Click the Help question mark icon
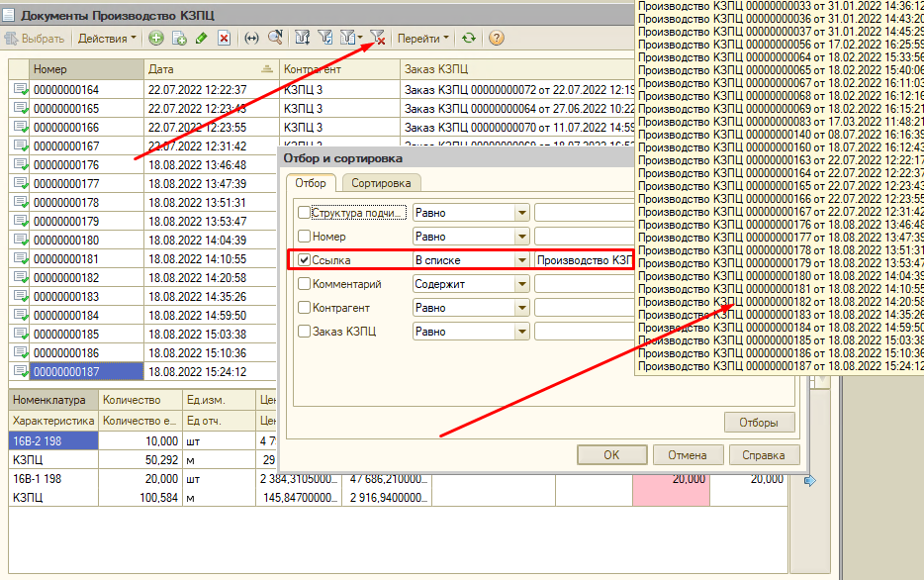This screenshot has height=580, width=924. [497, 39]
